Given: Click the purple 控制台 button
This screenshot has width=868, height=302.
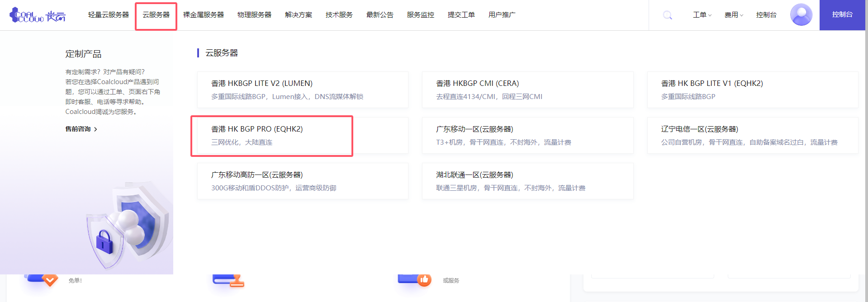Looking at the screenshot, I should (842, 15).
